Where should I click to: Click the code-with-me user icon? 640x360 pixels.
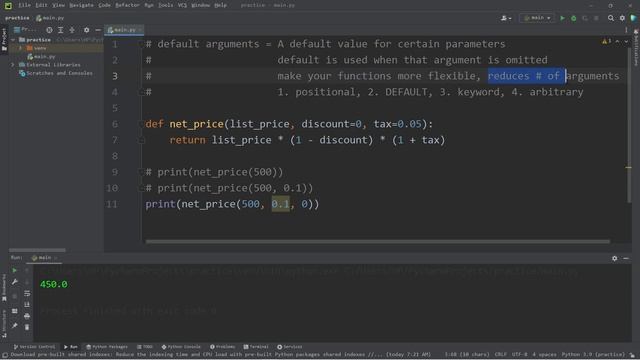click(x=506, y=18)
